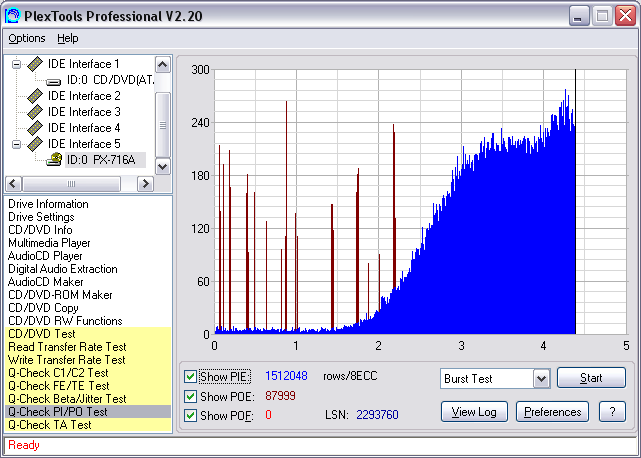The image size is (641, 458).
Task: Click the View Log button
Action: (x=474, y=412)
